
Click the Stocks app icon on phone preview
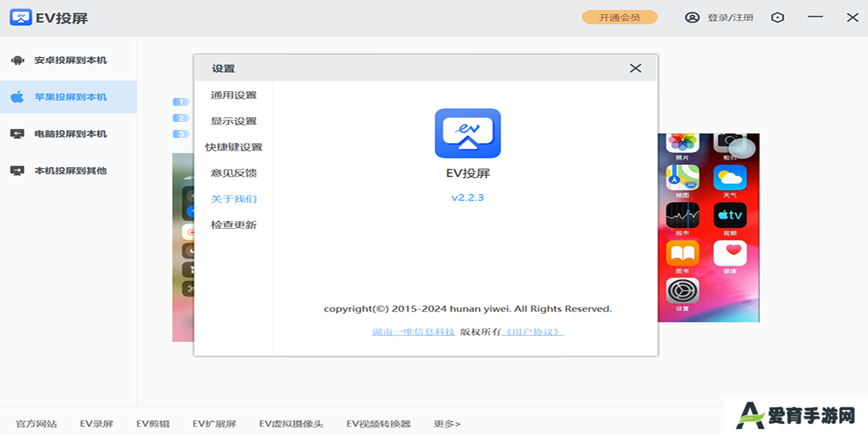click(x=682, y=216)
